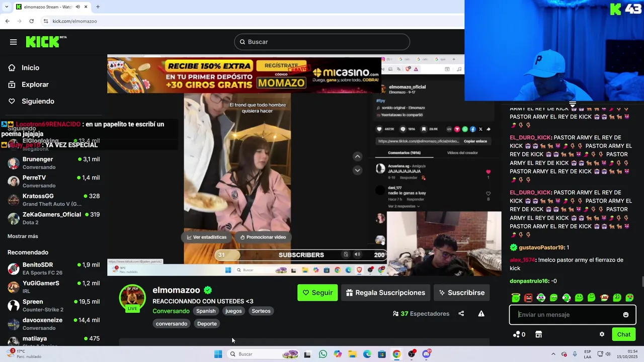Open ZeKaGamers_Oficial channel in sidebar
Screen dimensions: 644x362
coord(53,218)
